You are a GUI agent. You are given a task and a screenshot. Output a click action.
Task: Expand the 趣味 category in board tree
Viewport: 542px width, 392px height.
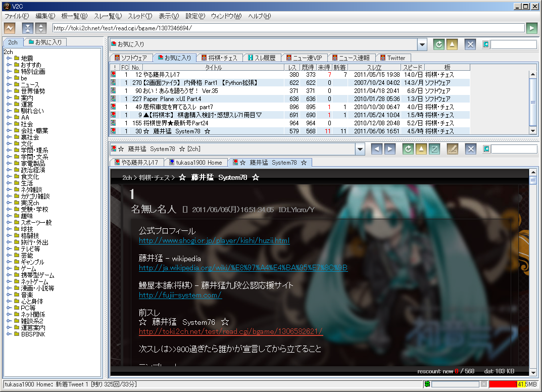[9, 216]
